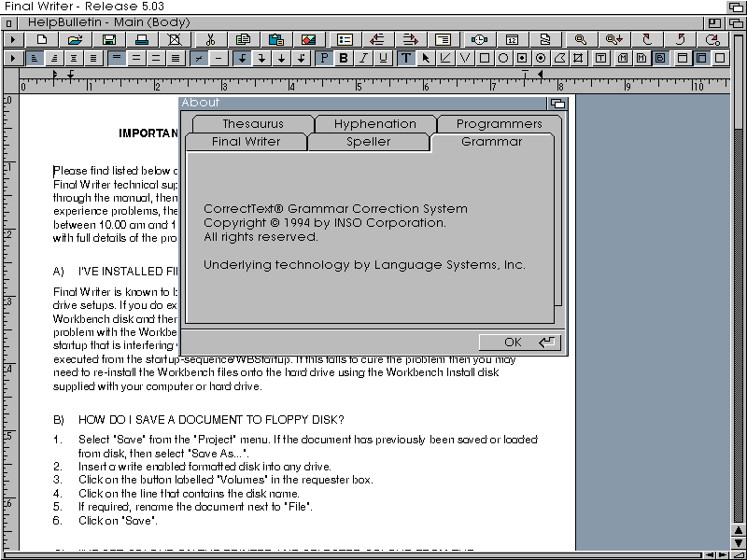Toggle italic with the I button
Image resolution: width=747 pixels, height=560 pixels.
(363, 58)
